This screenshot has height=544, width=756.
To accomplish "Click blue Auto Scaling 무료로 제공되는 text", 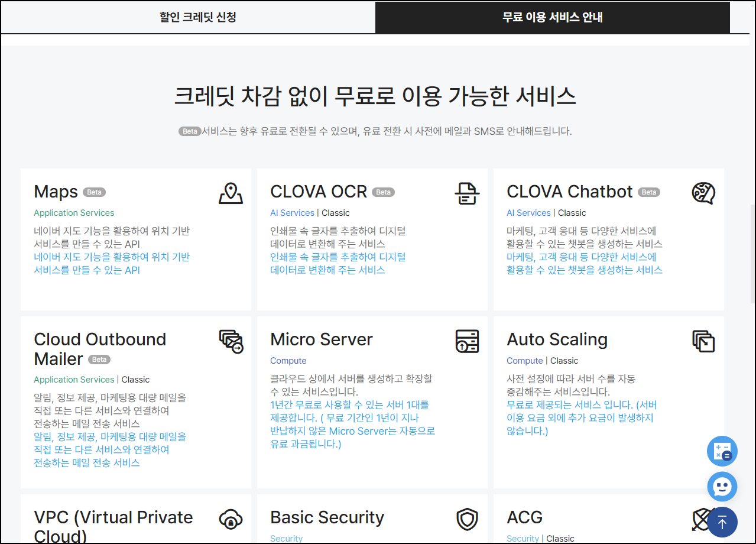I will click(x=582, y=418).
